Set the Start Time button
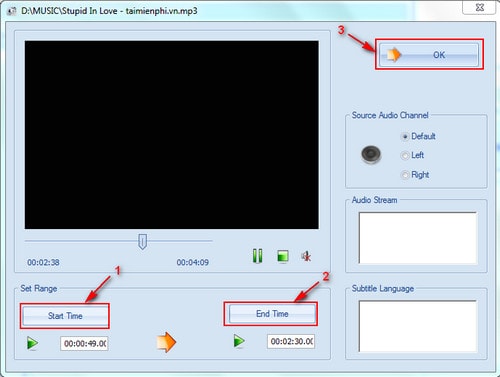Screen dimensions: 500x377 point(65,316)
